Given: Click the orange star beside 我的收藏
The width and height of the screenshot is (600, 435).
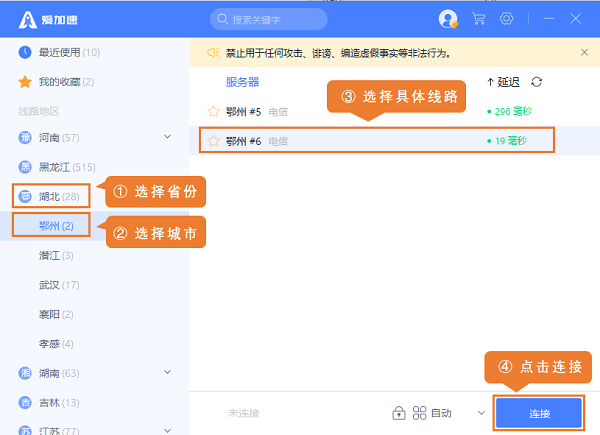Looking at the screenshot, I should click(x=25, y=81).
